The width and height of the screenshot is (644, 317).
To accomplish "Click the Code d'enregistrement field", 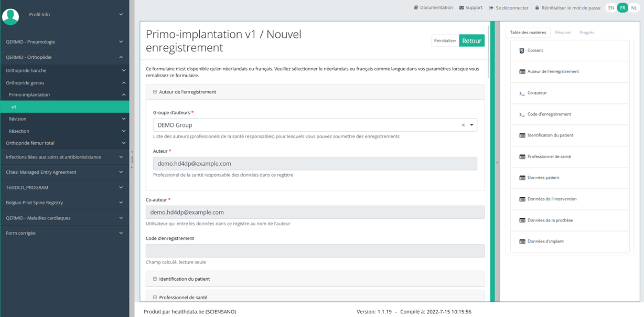I will pyautogui.click(x=315, y=251).
